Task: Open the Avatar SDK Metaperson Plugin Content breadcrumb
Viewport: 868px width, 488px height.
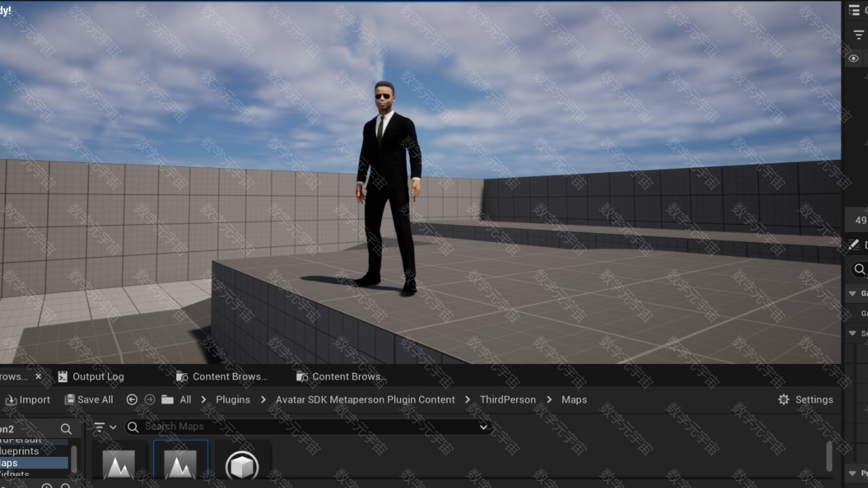Action: [366, 400]
